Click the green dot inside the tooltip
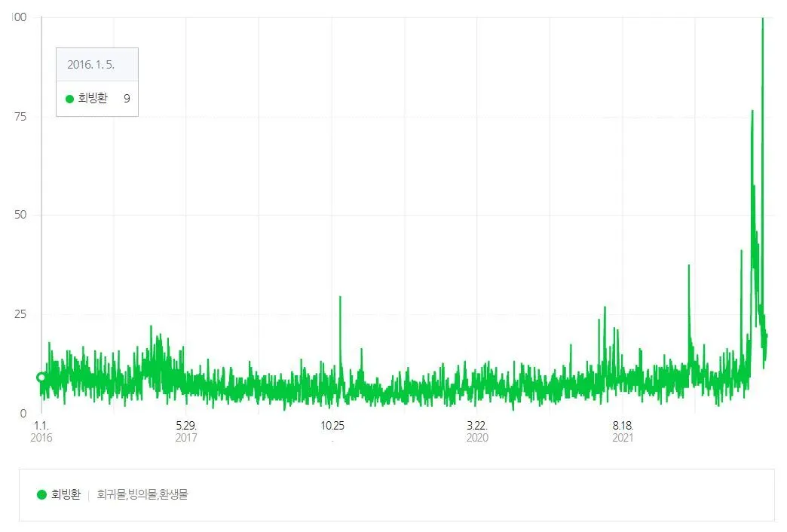Screen dimensions: 787x532 coord(70,99)
